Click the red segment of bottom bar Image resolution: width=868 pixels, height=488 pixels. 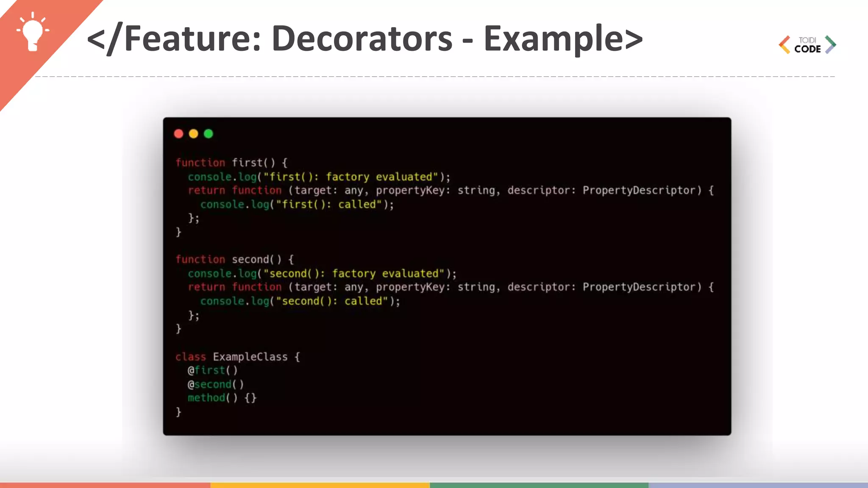click(x=105, y=485)
